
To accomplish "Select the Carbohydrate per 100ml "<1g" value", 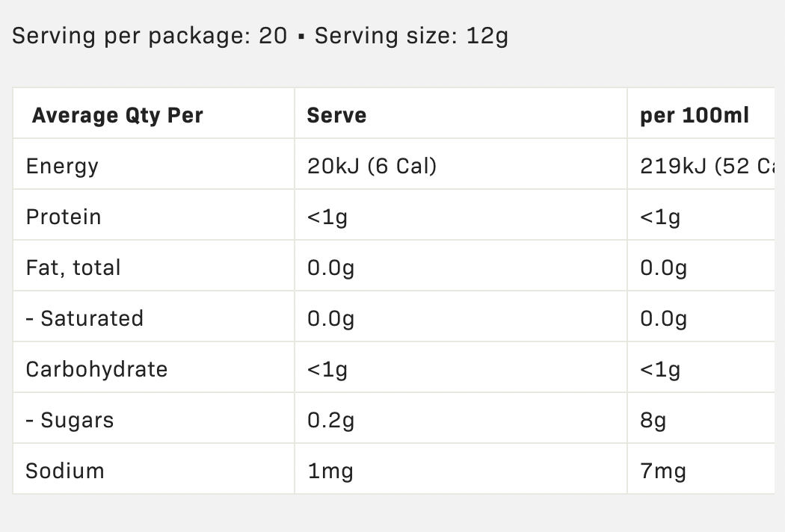I will point(660,369).
